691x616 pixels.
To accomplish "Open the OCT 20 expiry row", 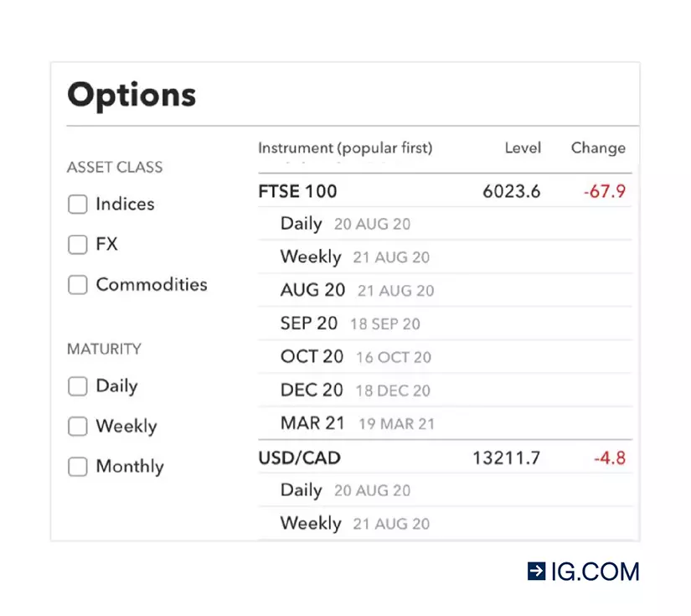I will (x=355, y=357).
